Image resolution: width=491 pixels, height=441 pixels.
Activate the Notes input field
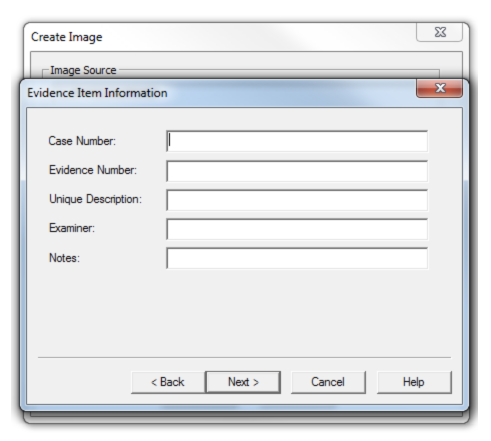pyautogui.click(x=297, y=258)
